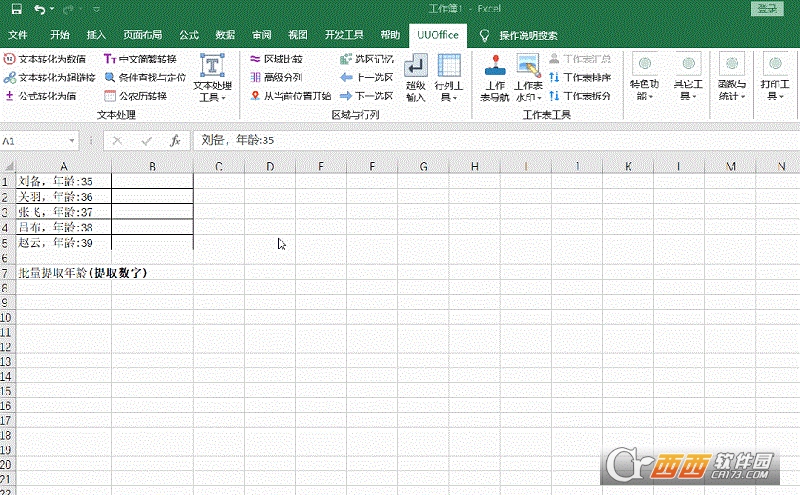Switch to the 公式 (Formulas) tab
Viewport: 800px width, 495px height.
tap(189, 35)
